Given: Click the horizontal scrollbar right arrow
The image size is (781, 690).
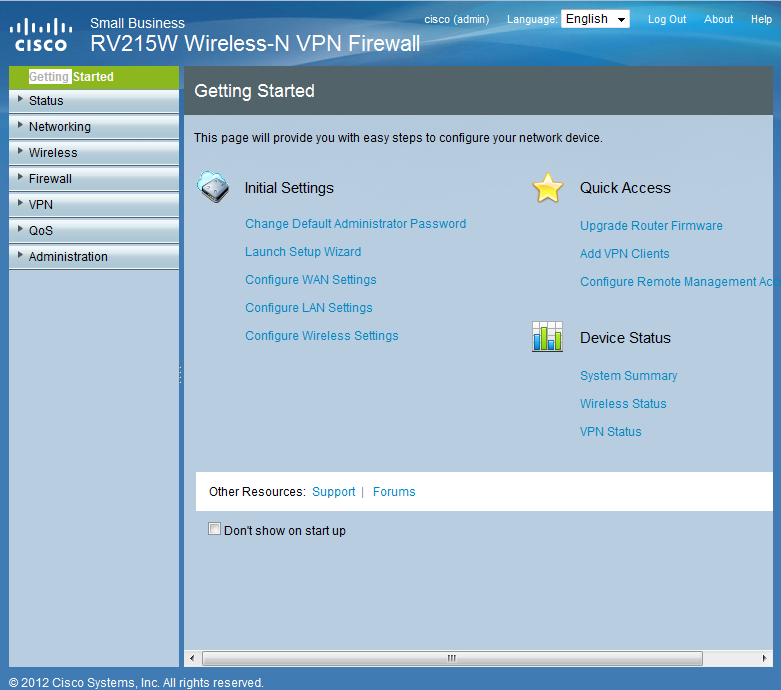Looking at the screenshot, I should pos(765,658).
